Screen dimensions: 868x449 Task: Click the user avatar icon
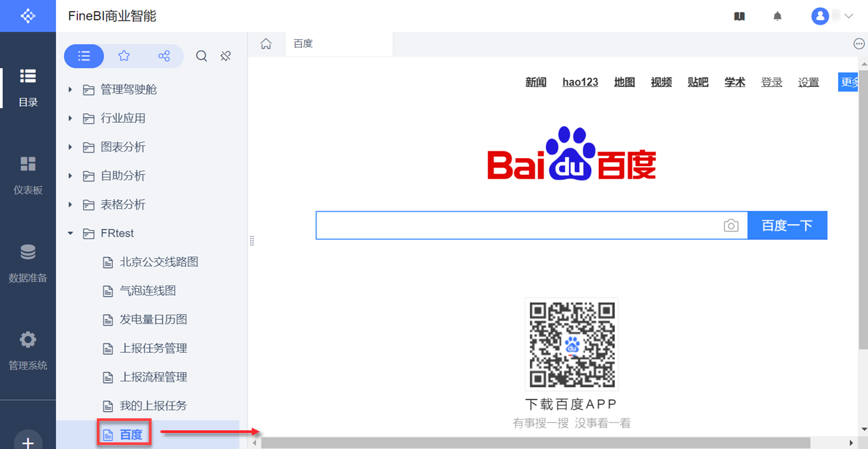[x=820, y=16]
